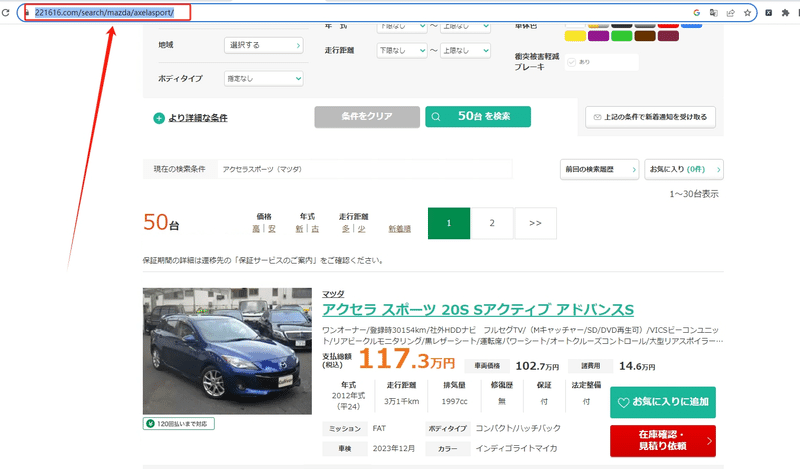
Task: Bookmark this page with the star icon
Action: (x=747, y=13)
